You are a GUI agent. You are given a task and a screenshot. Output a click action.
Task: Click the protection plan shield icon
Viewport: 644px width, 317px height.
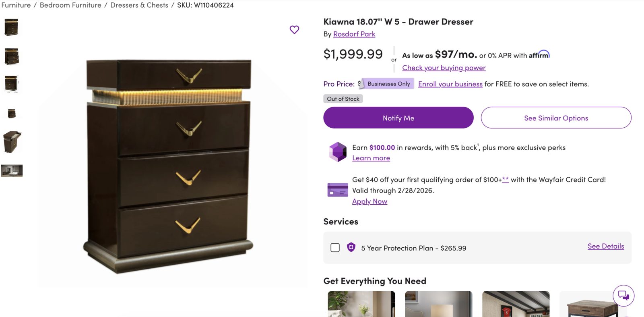click(351, 247)
